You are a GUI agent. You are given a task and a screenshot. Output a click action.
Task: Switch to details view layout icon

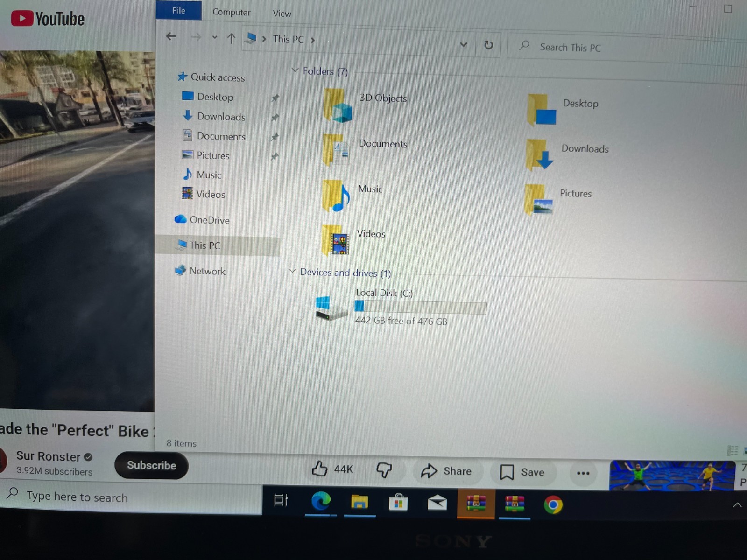pyautogui.click(x=733, y=450)
